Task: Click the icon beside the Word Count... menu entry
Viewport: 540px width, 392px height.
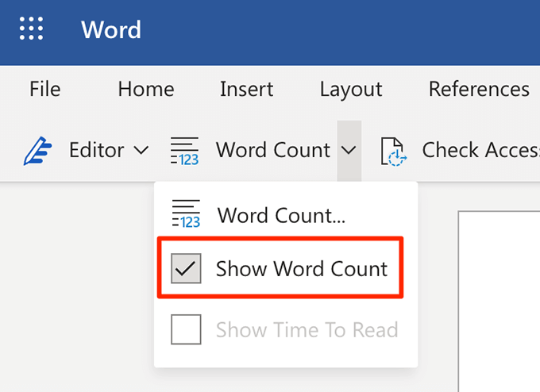Action: (x=186, y=214)
